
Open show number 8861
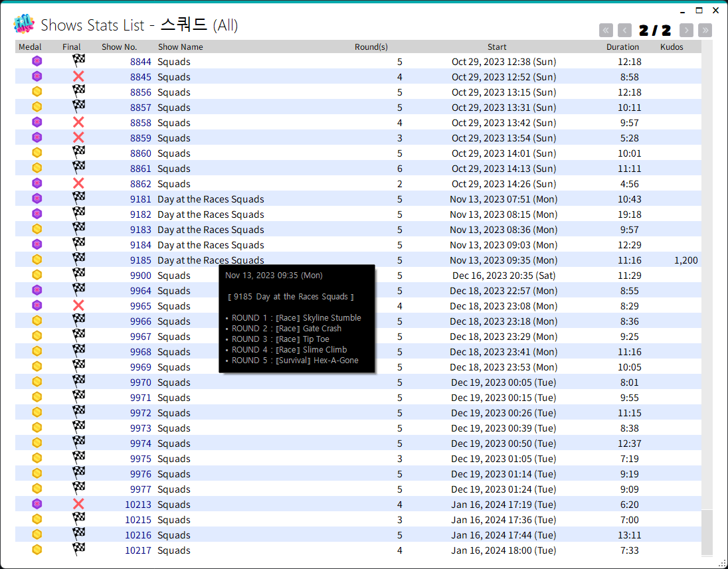point(141,169)
